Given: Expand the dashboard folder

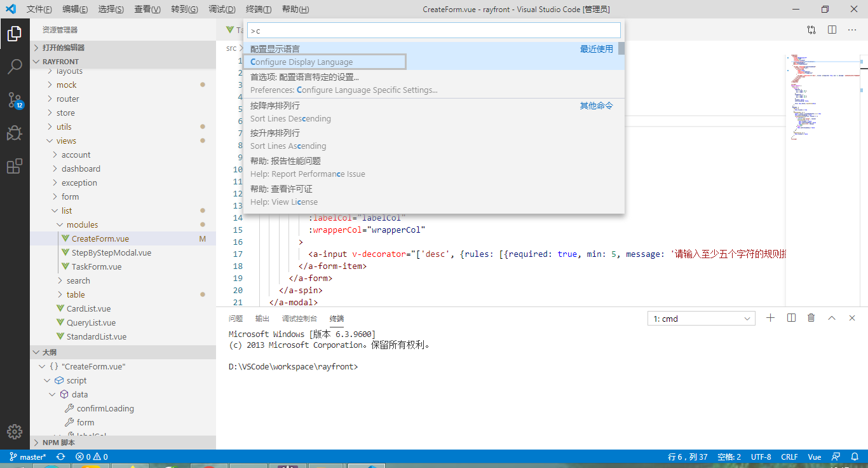Looking at the screenshot, I should [x=123, y=169].
